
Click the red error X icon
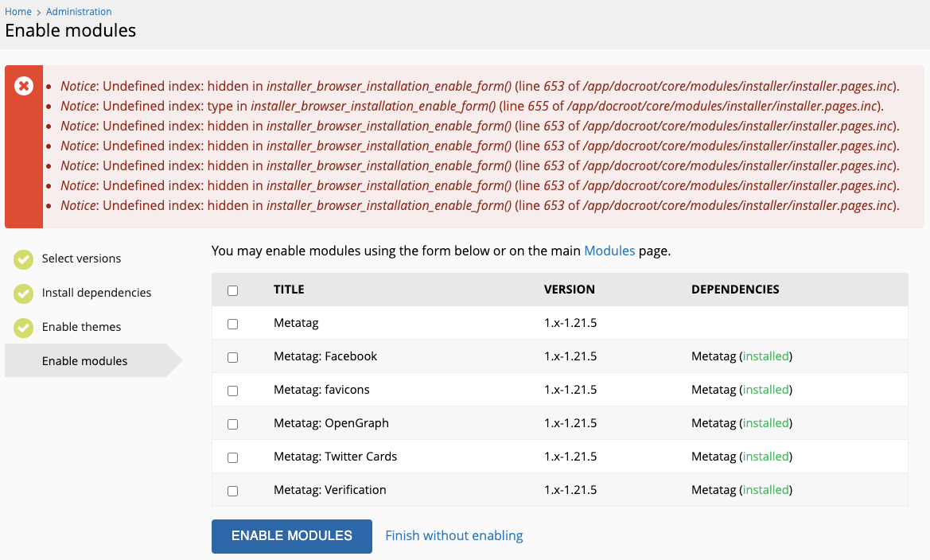[24, 86]
